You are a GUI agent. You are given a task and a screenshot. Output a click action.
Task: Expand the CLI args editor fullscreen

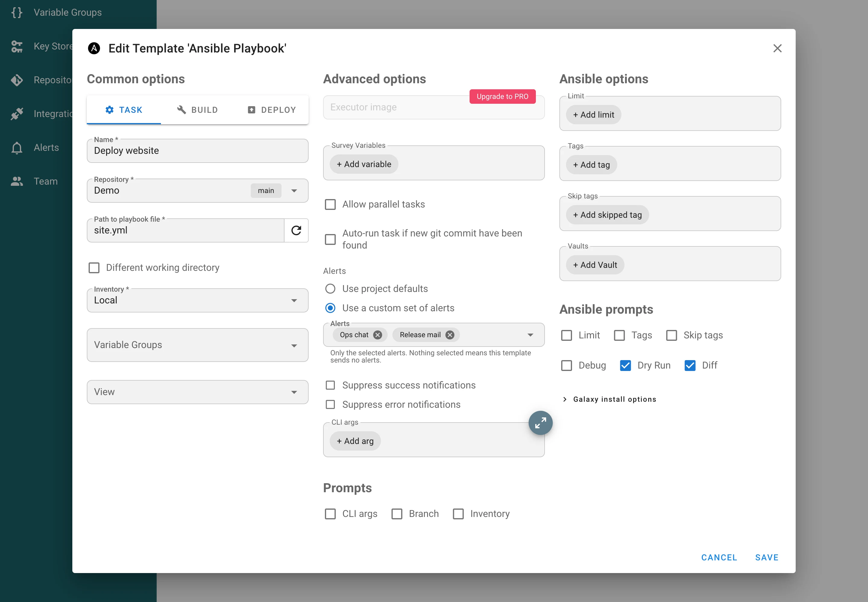[540, 423]
